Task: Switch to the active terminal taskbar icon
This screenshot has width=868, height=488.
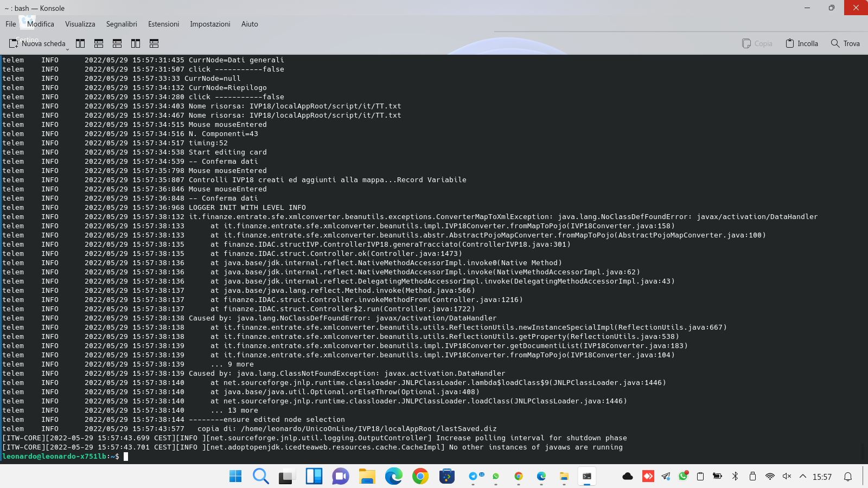Action: pyautogui.click(x=587, y=477)
